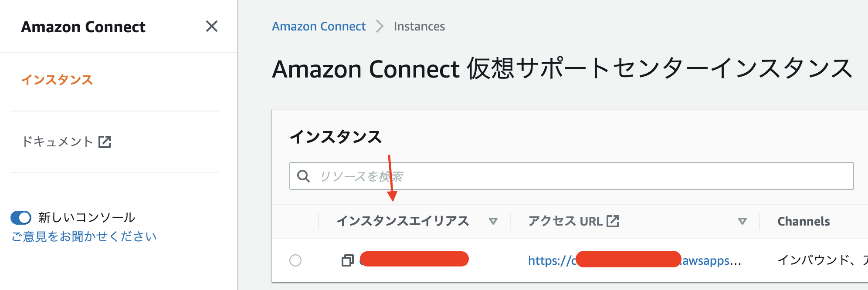The image size is (868, 290).
Task: Navigate via the Amazon Connect breadcrumb link
Action: pyautogui.click(x=319, y=26)
